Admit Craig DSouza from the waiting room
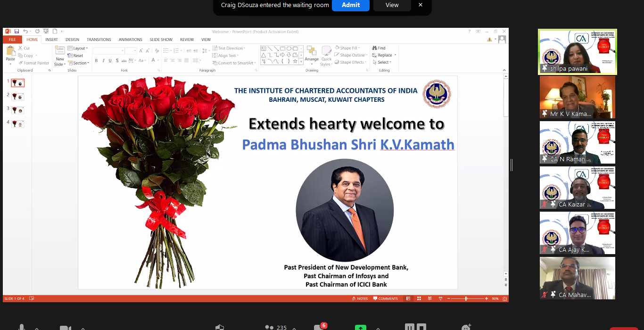644x330 pixels. click(x=351, y=5)
